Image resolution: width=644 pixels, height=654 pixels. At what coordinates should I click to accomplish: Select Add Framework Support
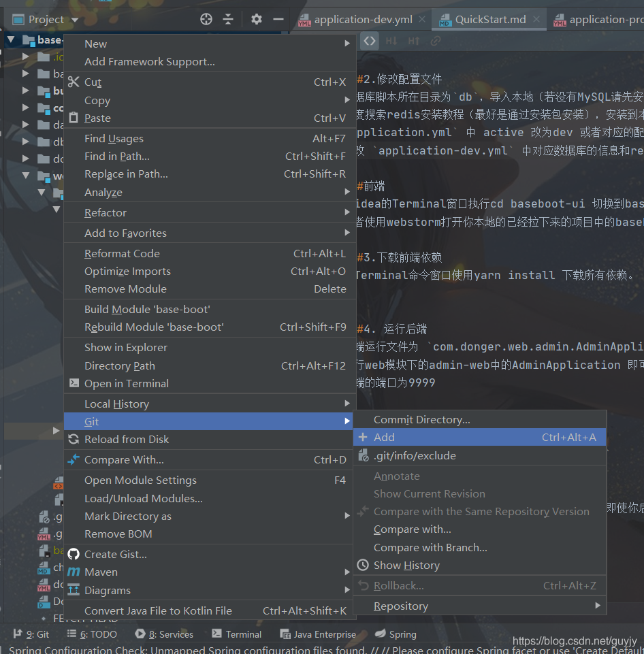[210, 62]
